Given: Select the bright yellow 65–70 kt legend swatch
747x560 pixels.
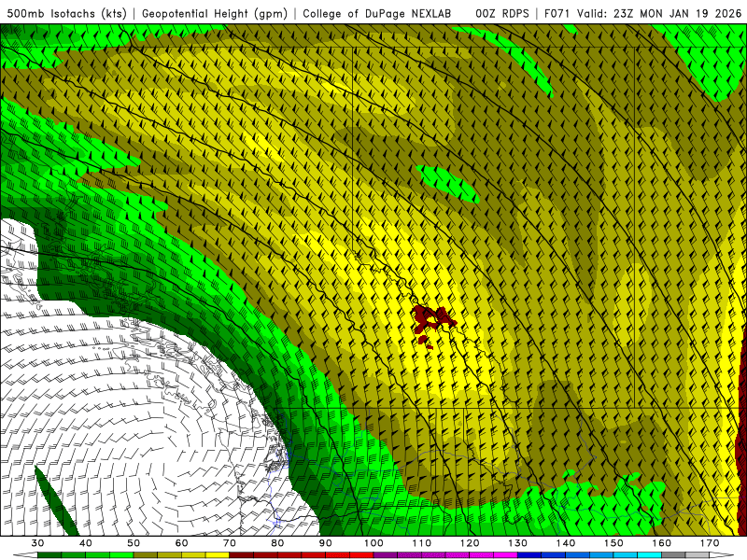Looking at the screenshot, I should tap(218, 554).
